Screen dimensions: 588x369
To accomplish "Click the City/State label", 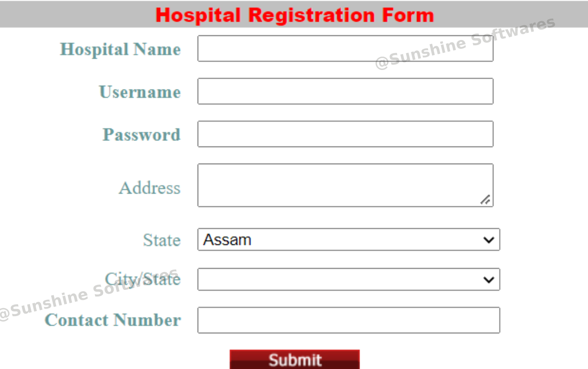I will pyautogui.click(x=143, y=279).
